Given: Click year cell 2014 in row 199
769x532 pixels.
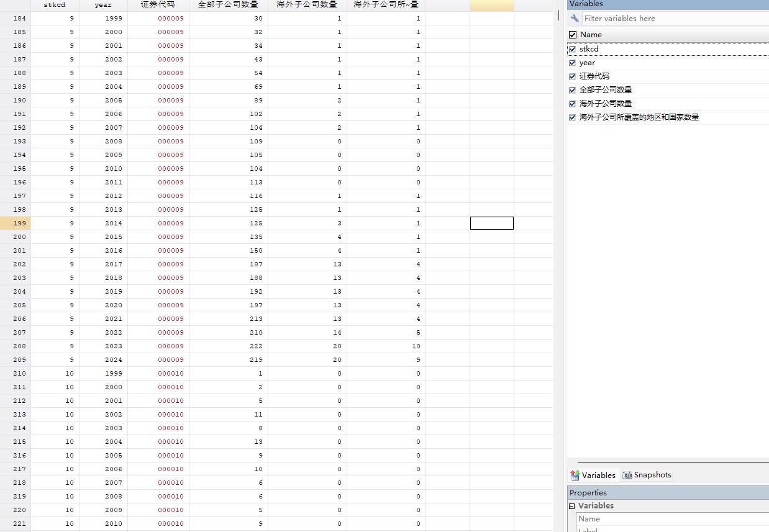Looking at the screenshot, I should point(103,223).
